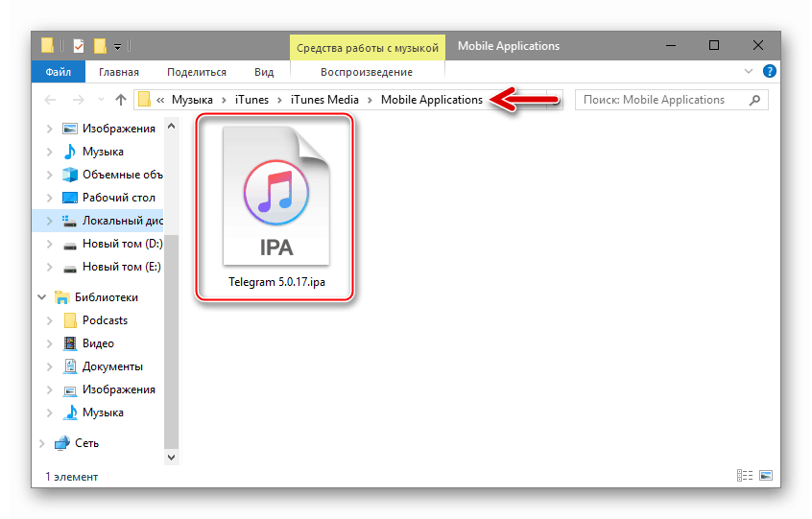Navigate to Музыка in the breadcrumb

pos(192,100)
